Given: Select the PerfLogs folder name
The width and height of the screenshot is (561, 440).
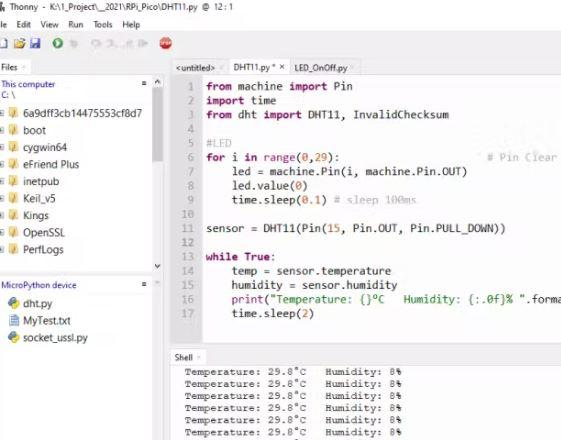Looking at the screenshot, I should (x=43, y=250).
